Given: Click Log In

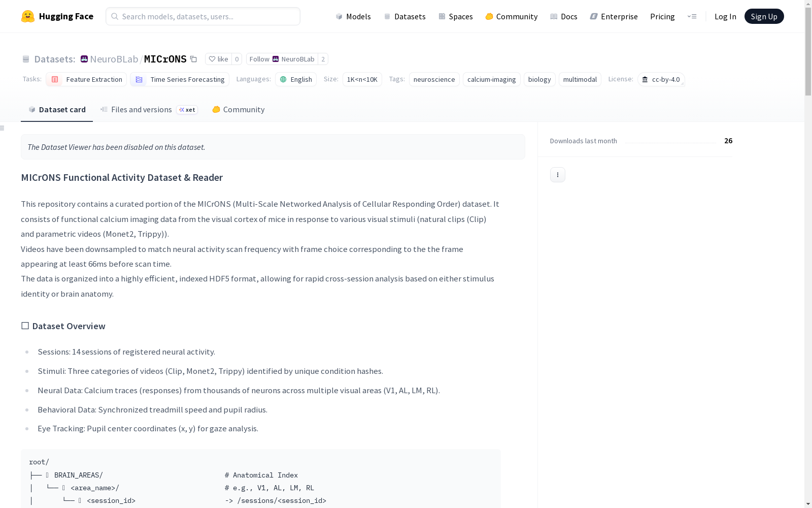Looking at the screenshot, I should [x=725, y=16].
